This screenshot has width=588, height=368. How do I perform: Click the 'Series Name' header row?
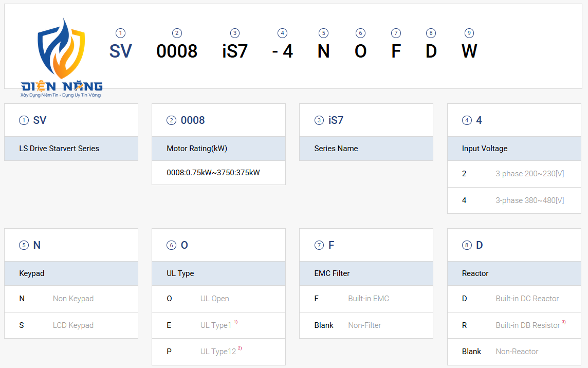click(x=366, y=149)
